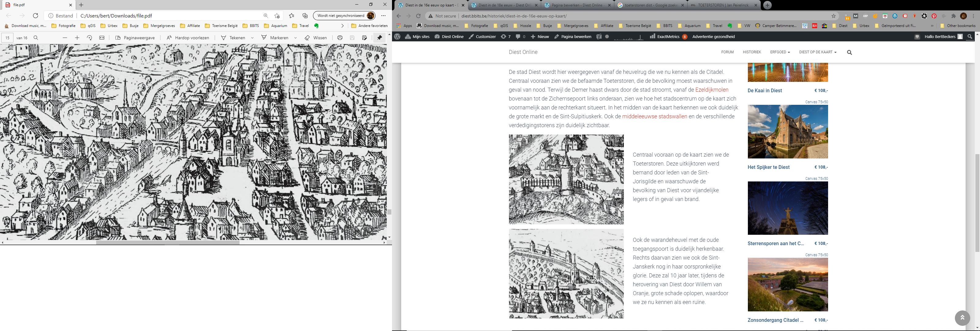
Task: Open Mergelgroeves bookmark folder in Edge
Action: tap(159, 26)
